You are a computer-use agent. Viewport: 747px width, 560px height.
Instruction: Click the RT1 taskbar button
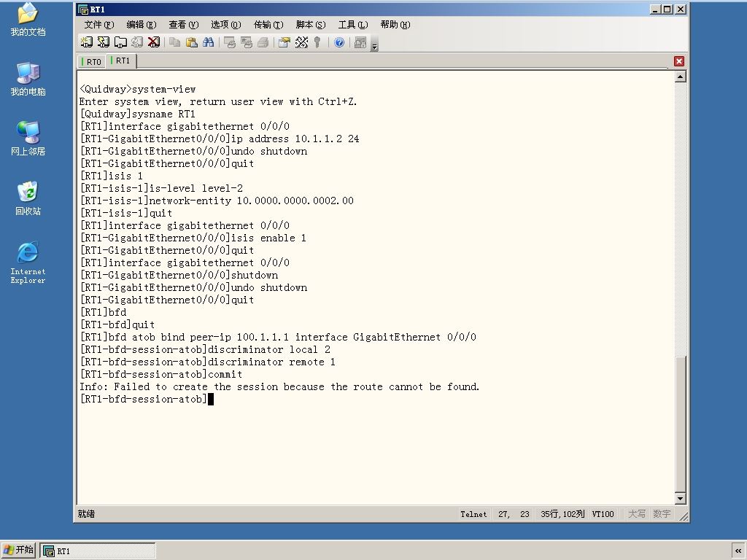point(98,551)
